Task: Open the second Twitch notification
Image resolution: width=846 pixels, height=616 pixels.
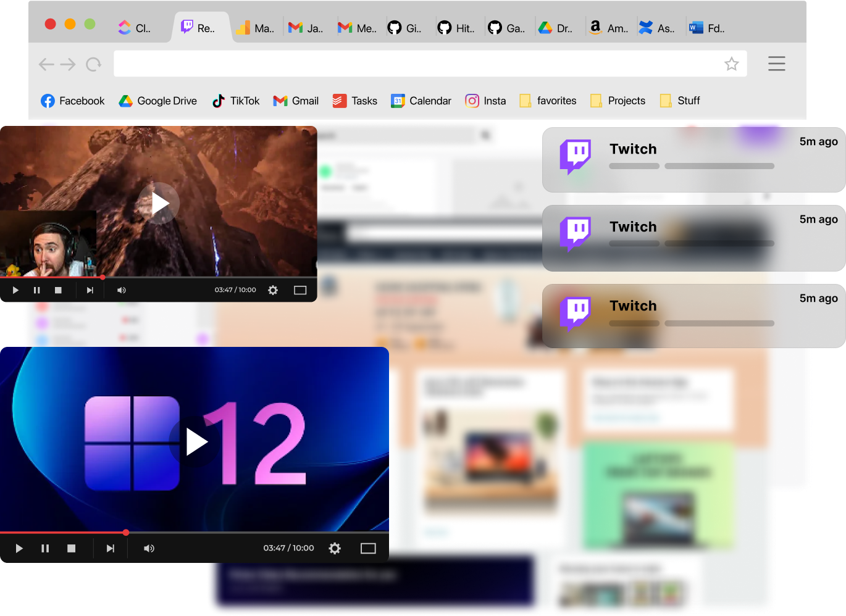Action: pos(693,238)
